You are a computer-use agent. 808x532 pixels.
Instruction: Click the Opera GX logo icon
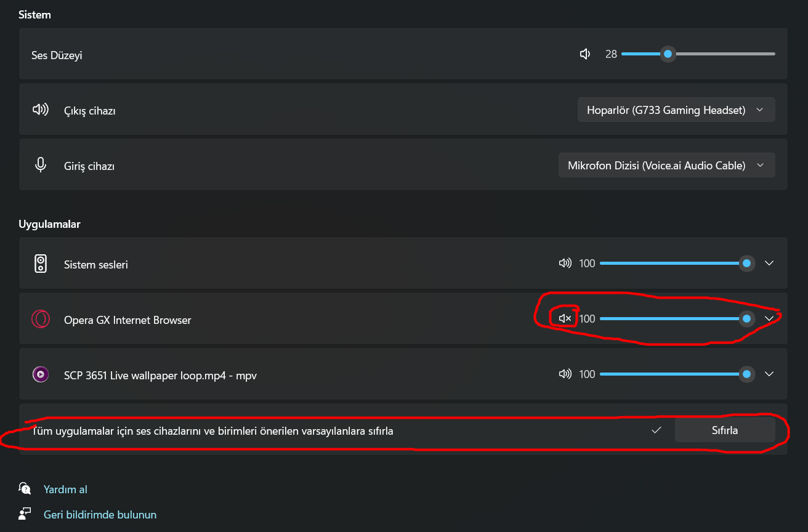(41, 319)
